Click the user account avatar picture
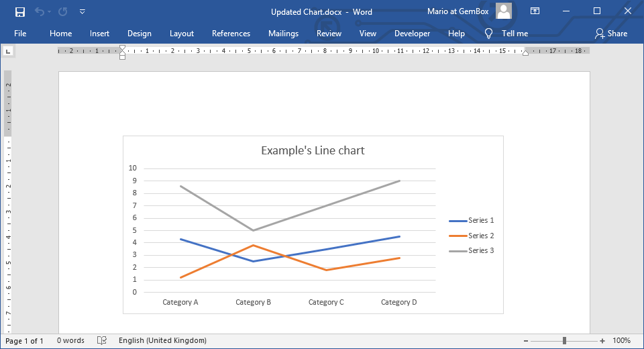Viewport: 644px width, 349px height. click(x=503, y=11)
